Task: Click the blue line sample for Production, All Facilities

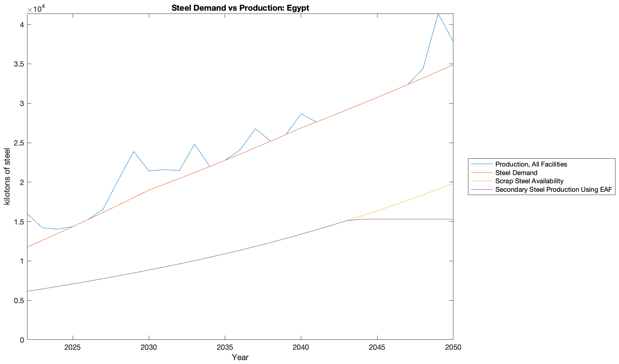Action: [x=482, y=164]
